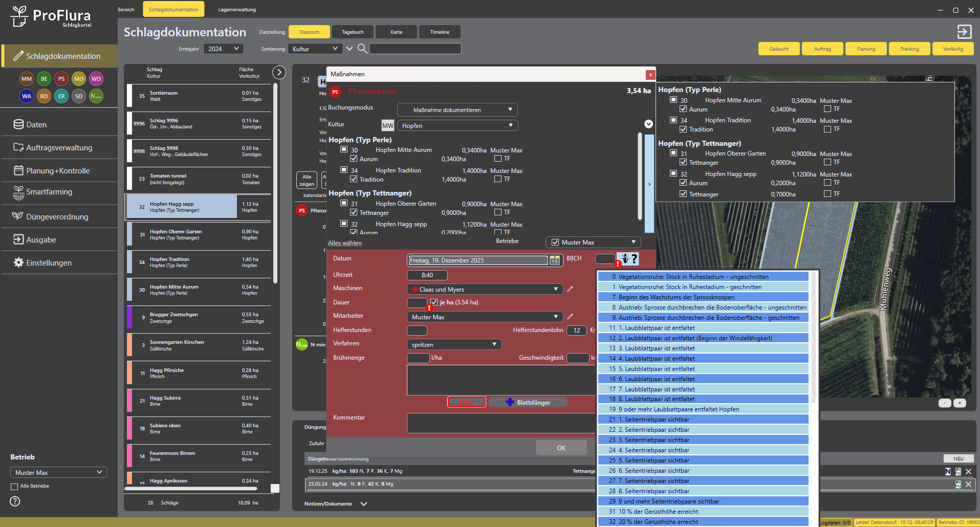
Task: Toggle the Alle Betriebe checkbox
Action: 14,486
